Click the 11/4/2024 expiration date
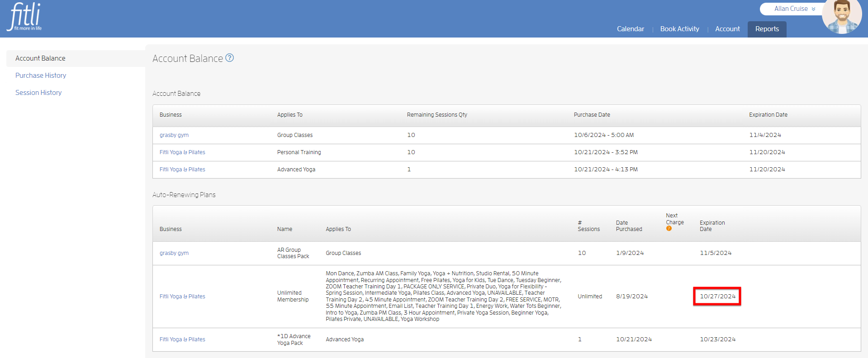The height and width of the screenshot is (358, 868). [x=765, y=135]
